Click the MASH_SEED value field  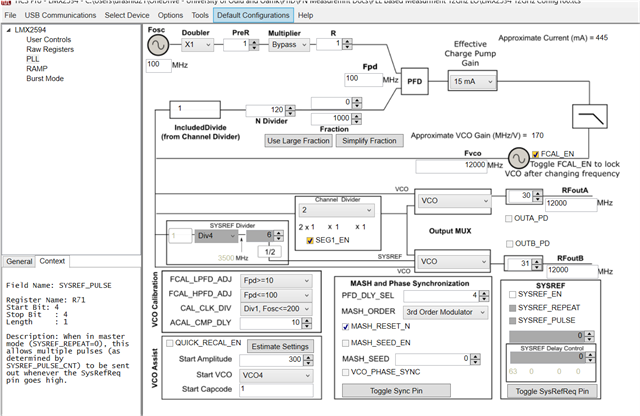pyautogui.click(x=433, y=359)
